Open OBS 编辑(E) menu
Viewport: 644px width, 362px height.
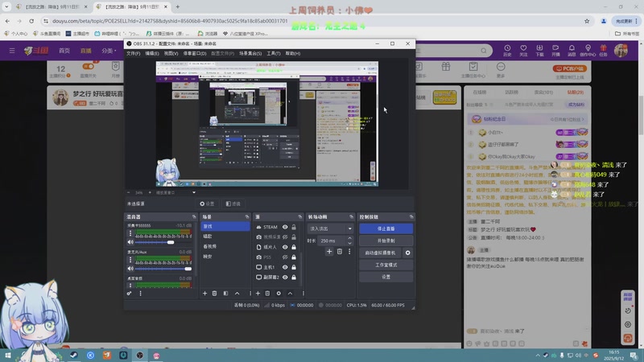click(151, 53)
